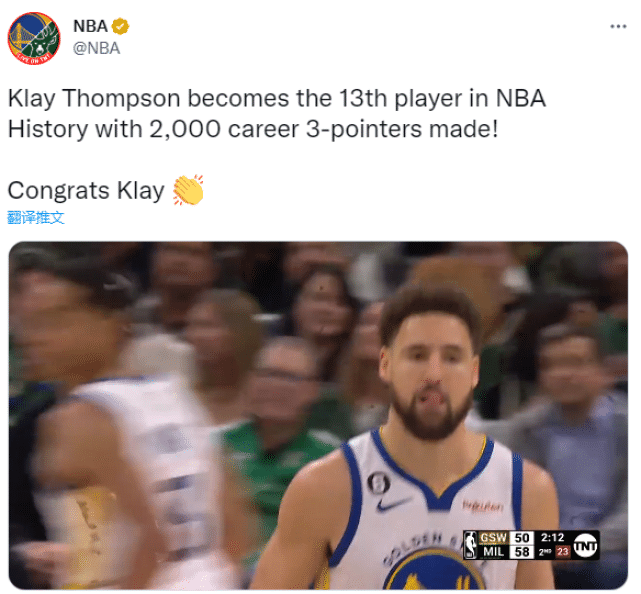This screenshot has height=594, width=641.
Task: Click the tweet text about 2,000 three-pointers
Action: [277, 114]
